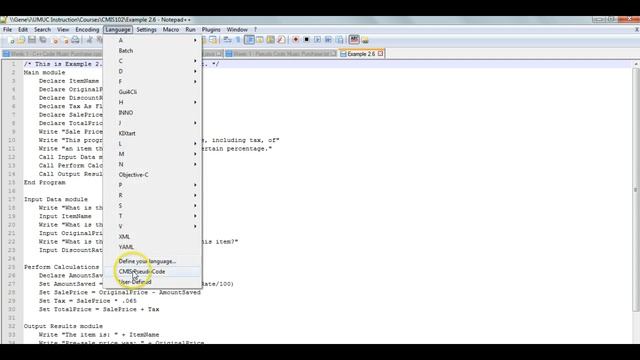The height and width of the screenshot is (360, 640).
Task: Click the Stop recording square icon
Action: click(307, 40)
